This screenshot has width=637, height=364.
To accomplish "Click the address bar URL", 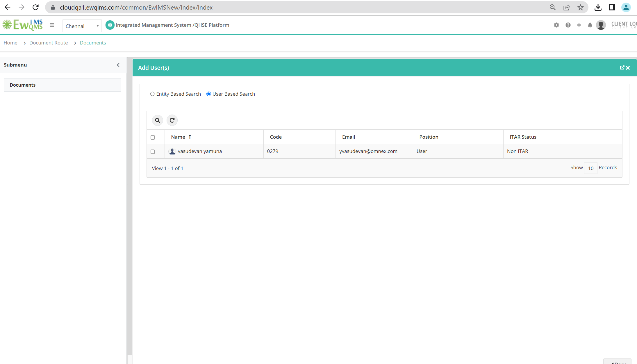I will tap(136, 8).
